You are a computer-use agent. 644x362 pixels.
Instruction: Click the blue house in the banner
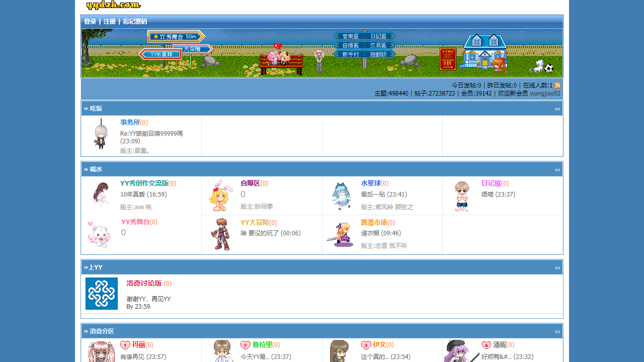click(x=484, y=51)
